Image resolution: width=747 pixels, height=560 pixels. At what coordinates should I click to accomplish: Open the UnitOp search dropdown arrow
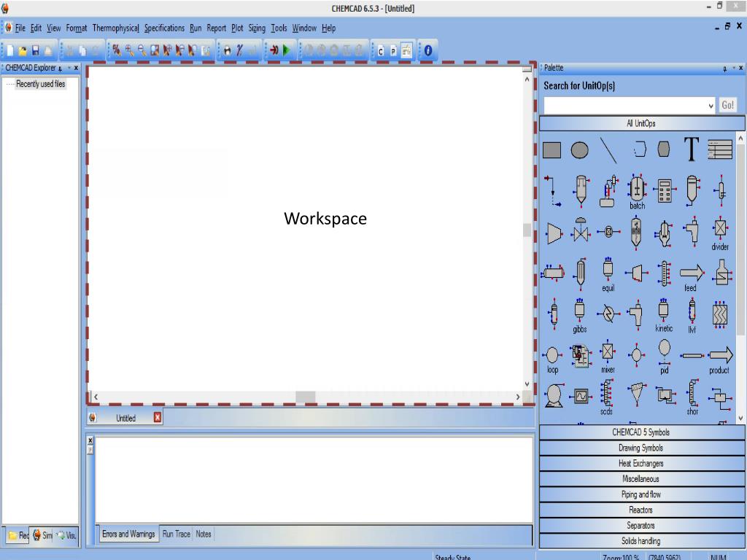[x=711, y=106]
